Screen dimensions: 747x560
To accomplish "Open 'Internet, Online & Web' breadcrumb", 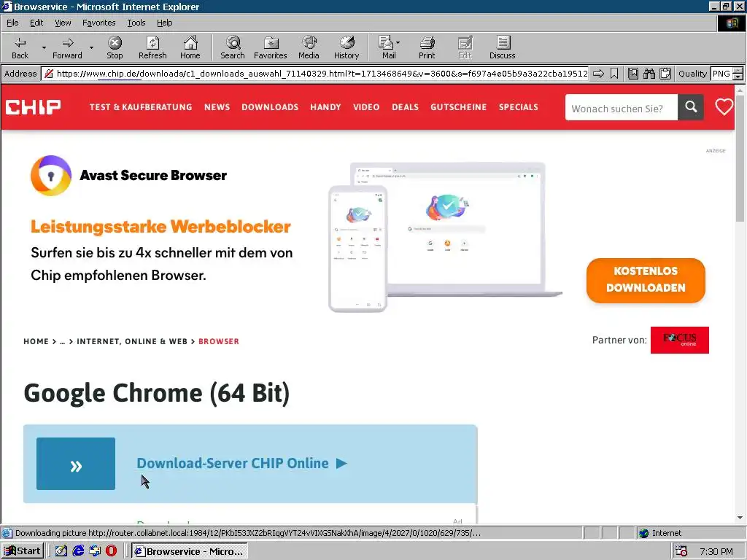I will point(132,341).
